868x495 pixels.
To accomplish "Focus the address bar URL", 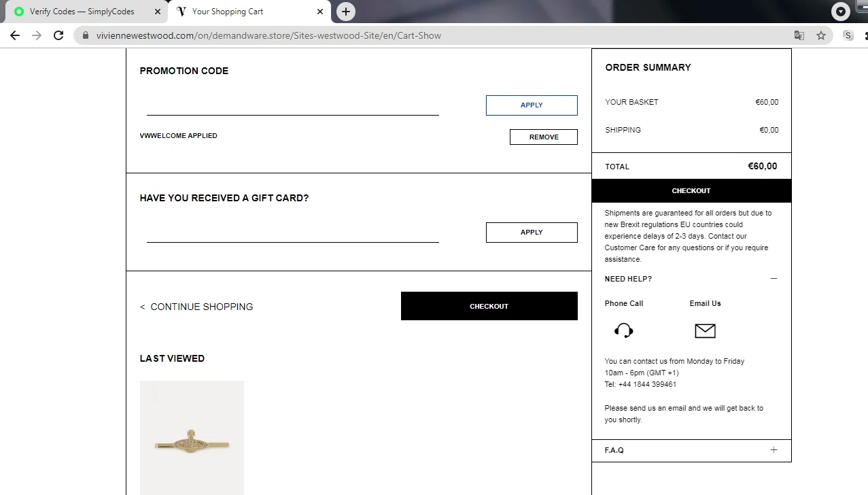I will point(268,35).
